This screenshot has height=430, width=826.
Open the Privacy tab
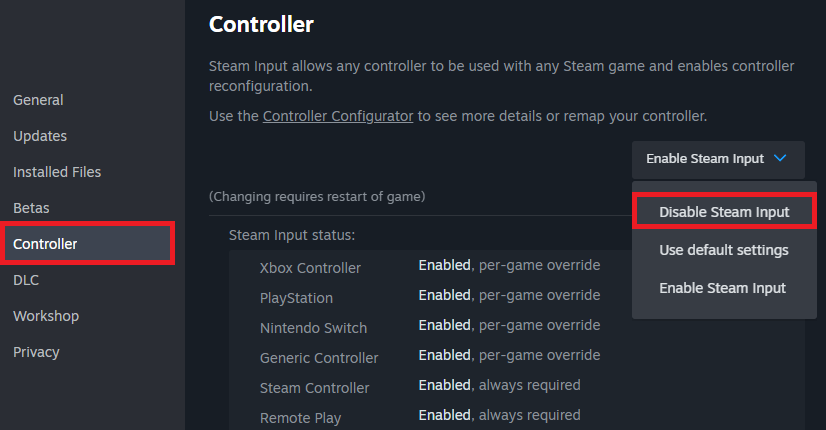coord(36,352)
